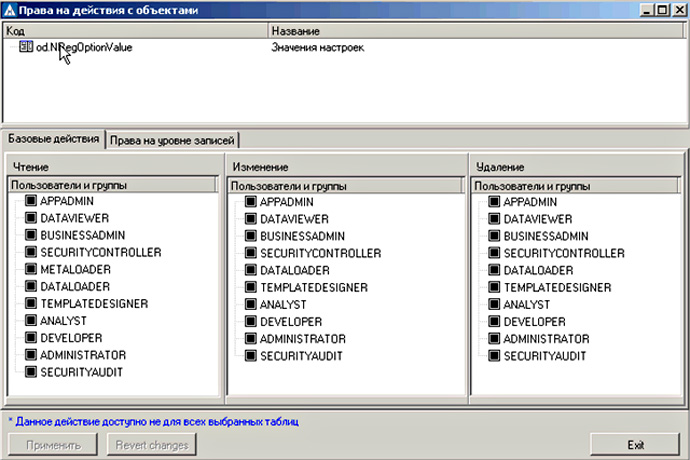This screenshot has width=690, height=460.
Task: Toggle ADMINISTRATOR checkbox in the Удаление panel
Action: tap(495, 338)
